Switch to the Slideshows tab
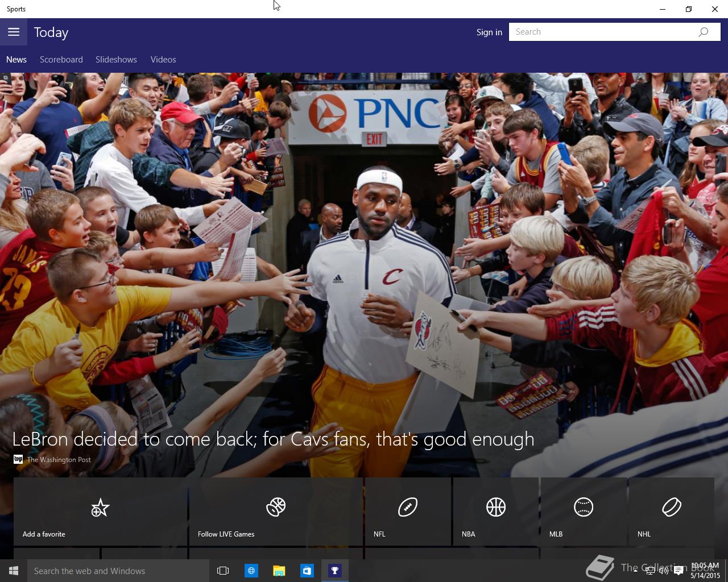 coord(116,59)
